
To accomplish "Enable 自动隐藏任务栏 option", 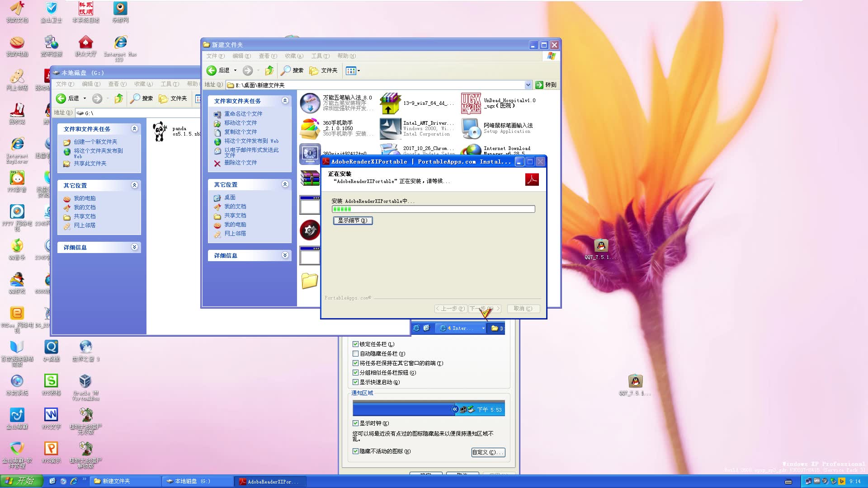I will pyautogui.click(x=356, y=353).
